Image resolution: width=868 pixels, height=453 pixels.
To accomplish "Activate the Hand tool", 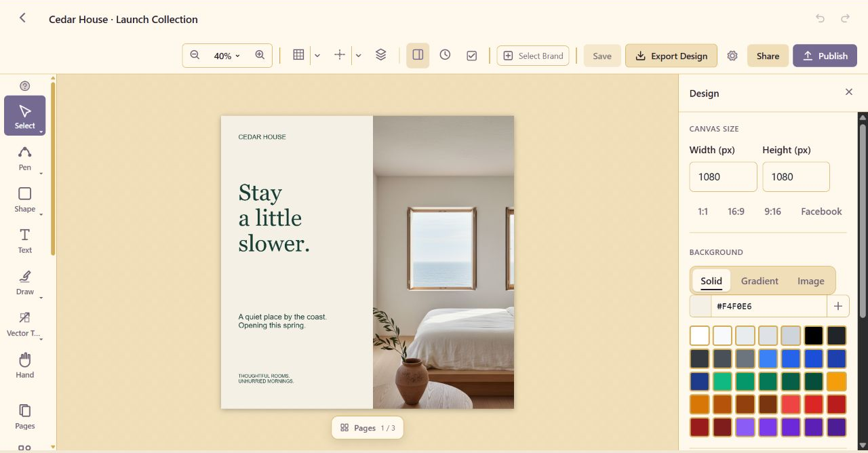I will pos(25,365).
